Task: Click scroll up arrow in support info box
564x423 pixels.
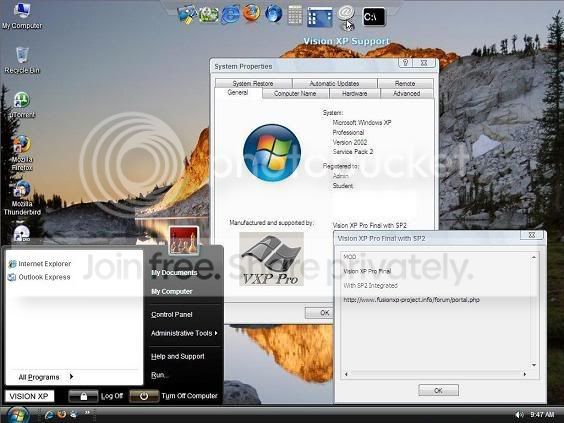Action: click(534, 257)
